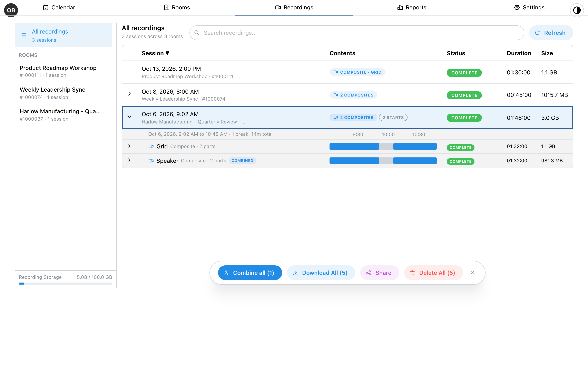Open Weekly Leadership Sync room
Viewport: 588px width, 368px height.
(63, 93)
